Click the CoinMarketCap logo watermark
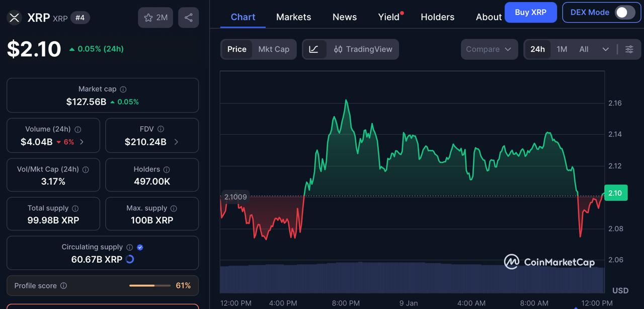Viewport: 644px width, 309px height. point(548,261)
